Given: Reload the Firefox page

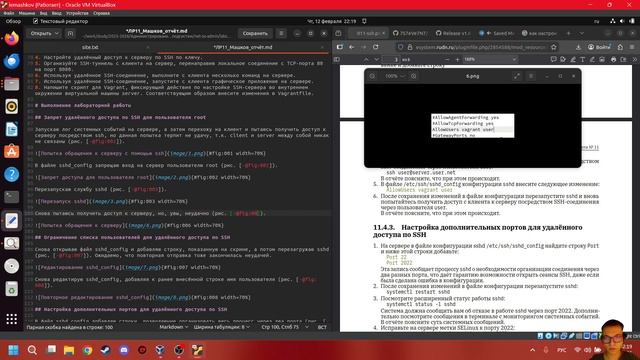Looking at the screenshot, I should pyautogui.click(x=376, y=47).
